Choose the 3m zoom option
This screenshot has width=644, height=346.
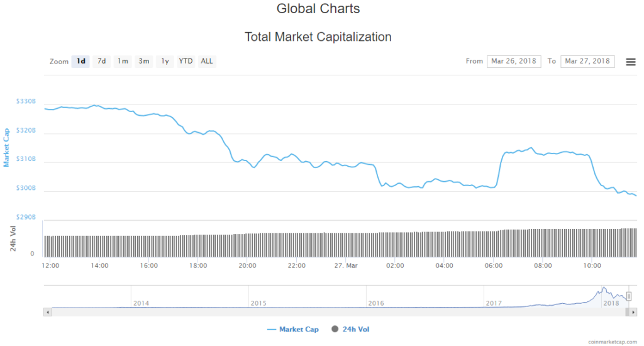(x=144, y=61)
